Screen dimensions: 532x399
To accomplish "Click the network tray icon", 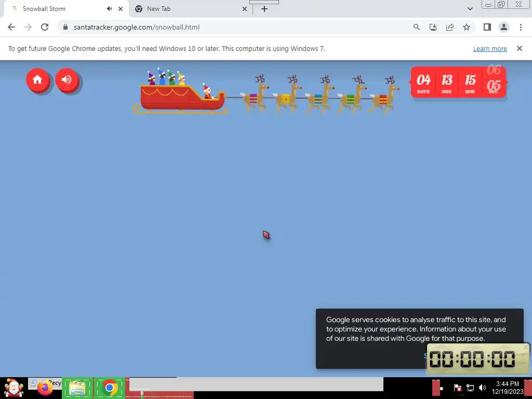I will [x=470, y=388].
